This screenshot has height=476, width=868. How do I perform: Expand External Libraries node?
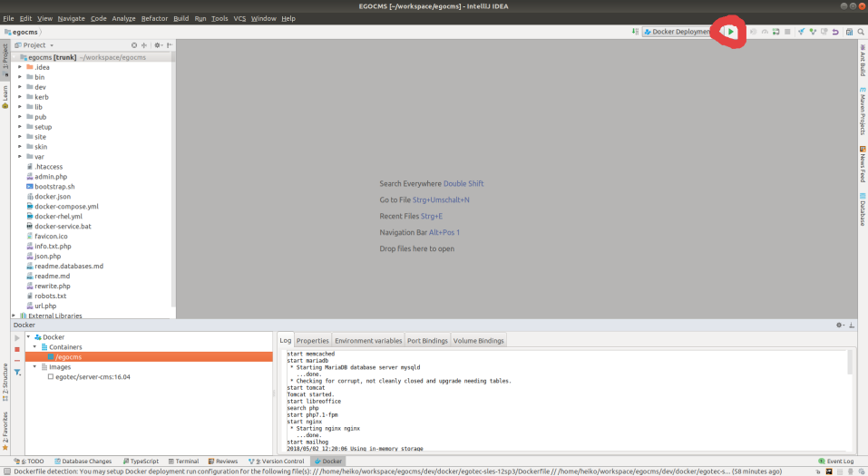tap(14, 316)
